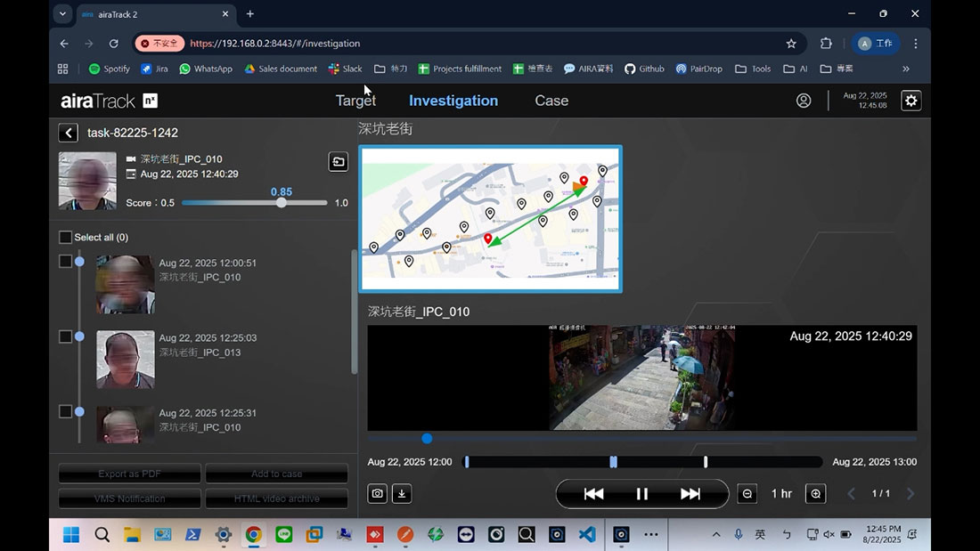Check the 12:25:03 IPC_013 result
Image resolution: width=980 pixels, height=551 pixels.
click(65, 336)
